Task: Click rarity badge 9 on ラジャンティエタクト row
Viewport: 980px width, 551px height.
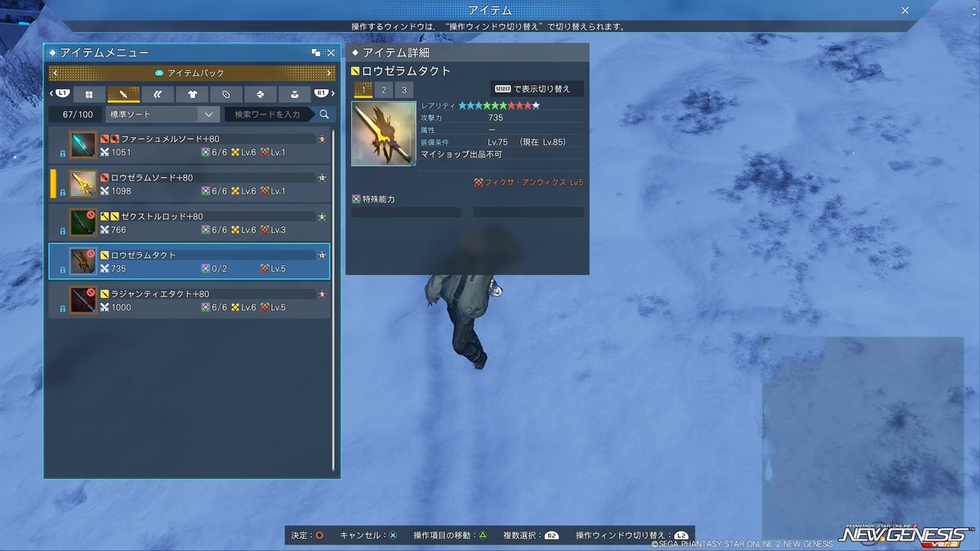Action: (x=322, y=293)
